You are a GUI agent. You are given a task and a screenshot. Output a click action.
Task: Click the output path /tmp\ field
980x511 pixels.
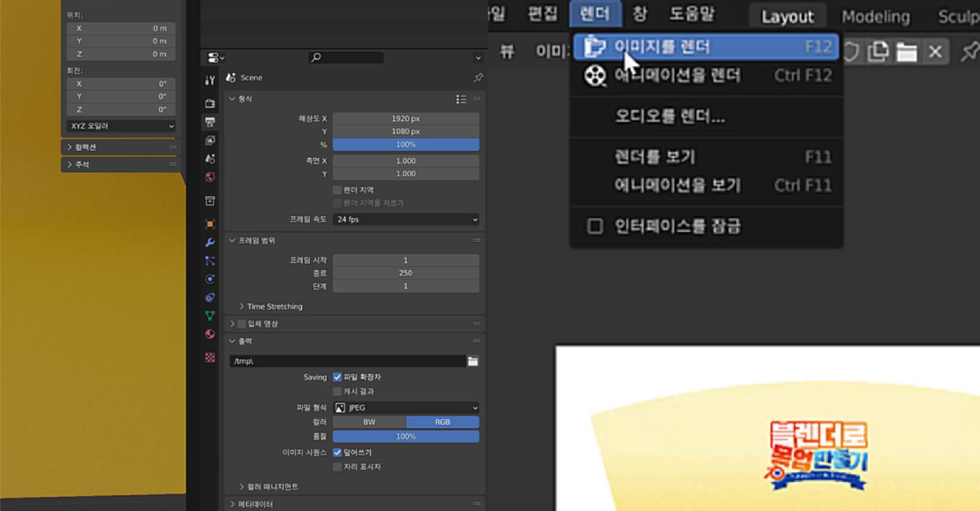coord(348,361)
